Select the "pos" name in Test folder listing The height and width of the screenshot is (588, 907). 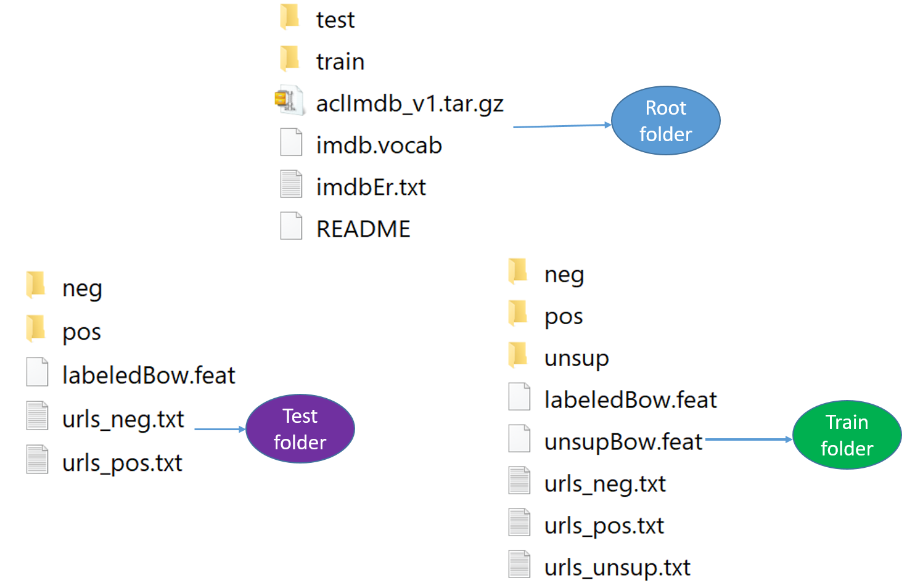[x=81, y=333]
